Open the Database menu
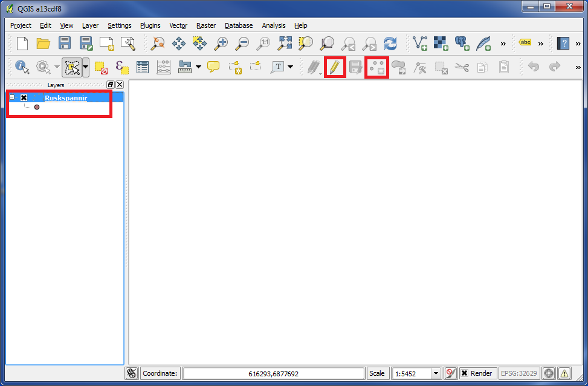This screenshot has width=588, height=386. pyautogui.click(x=239, y=25)
